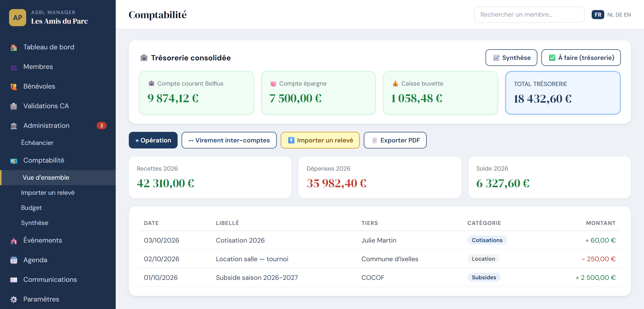644x309 pixels.
Task: Open Vue d'ensemble submenu item
Action: [x=58, y=178]
